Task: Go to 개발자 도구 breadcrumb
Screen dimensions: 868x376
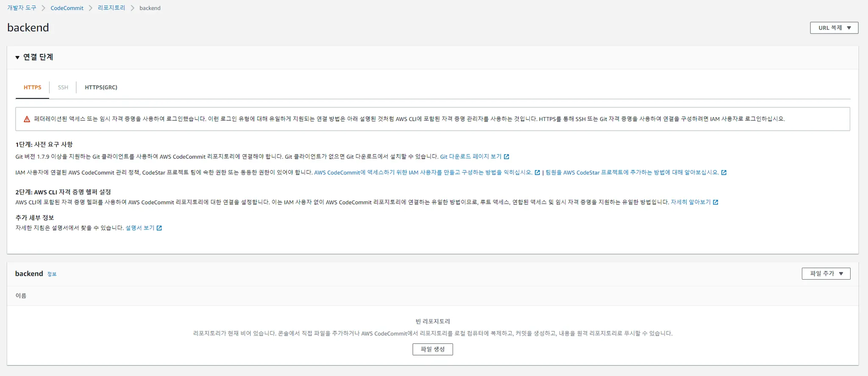Action: pyautogui.click(x=22, y=8)
